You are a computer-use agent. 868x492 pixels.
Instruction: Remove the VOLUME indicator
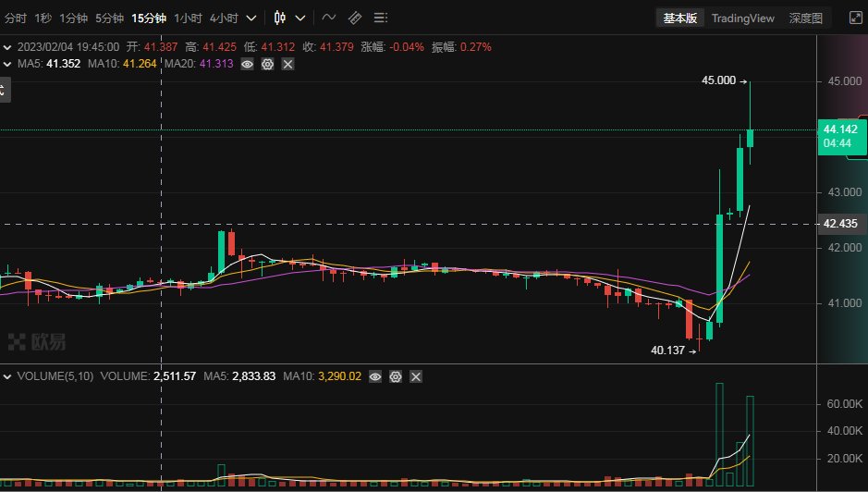coord(416,376)
